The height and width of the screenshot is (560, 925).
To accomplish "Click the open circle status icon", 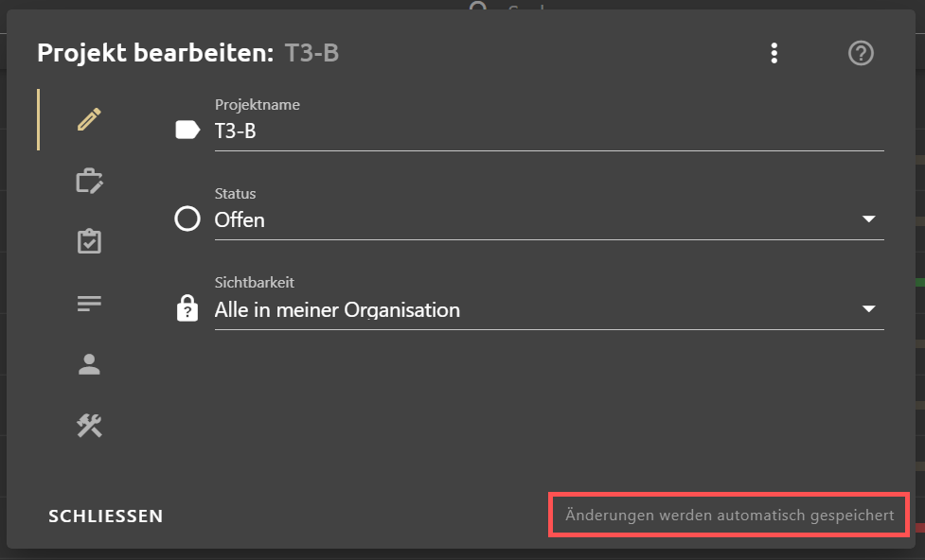I will point(187,219).
